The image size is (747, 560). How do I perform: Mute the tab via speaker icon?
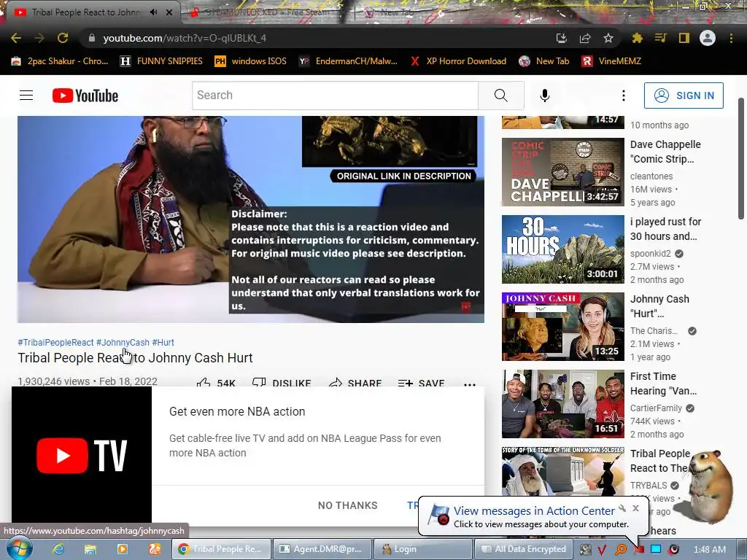point(153,12)
